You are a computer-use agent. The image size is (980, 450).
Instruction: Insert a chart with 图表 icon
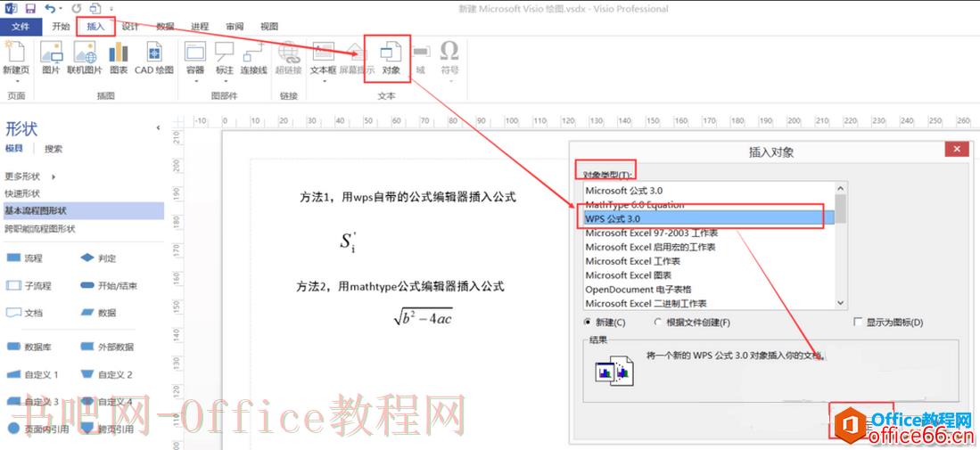[x=119, y=53]
